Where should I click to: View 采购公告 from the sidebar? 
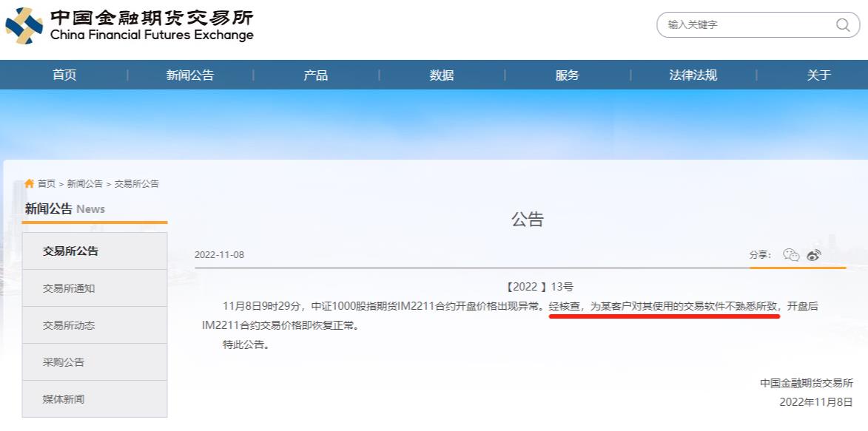pos(64,362)
